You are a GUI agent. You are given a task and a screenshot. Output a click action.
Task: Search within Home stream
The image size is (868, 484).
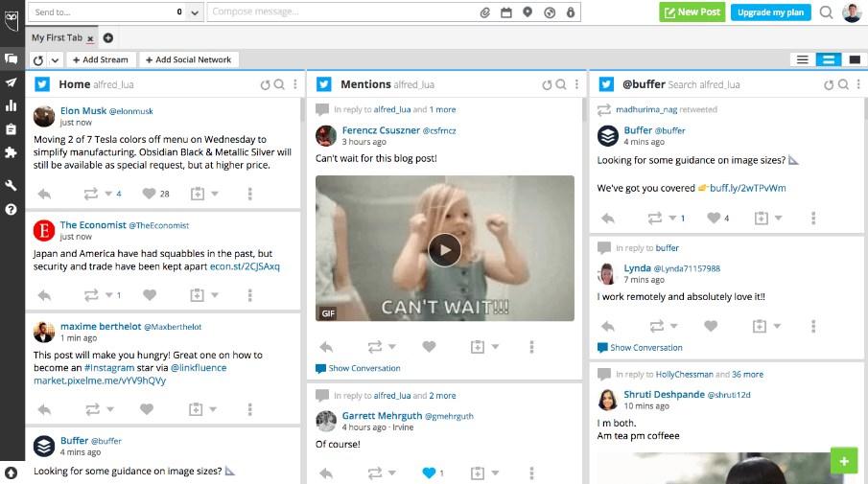279,84
